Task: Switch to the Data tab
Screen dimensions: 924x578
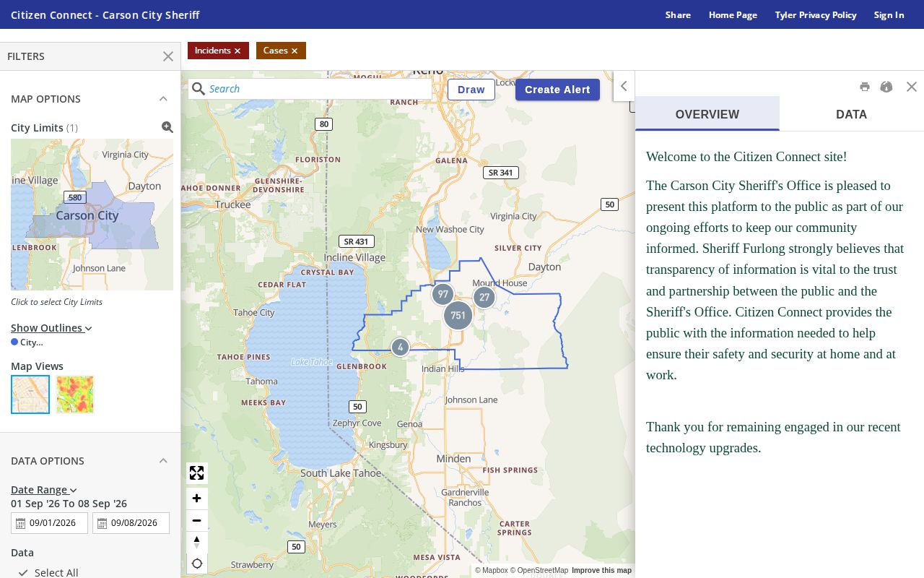Action: click(852, 114)
